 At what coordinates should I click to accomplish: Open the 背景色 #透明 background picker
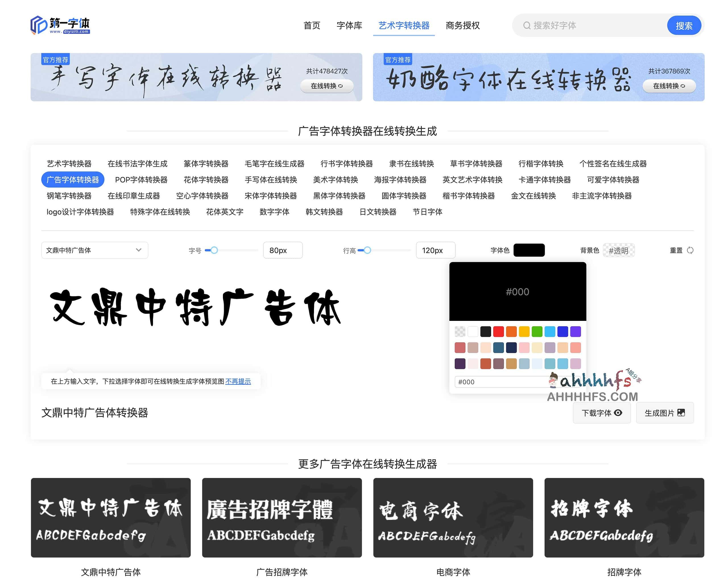tap(618, 250)
